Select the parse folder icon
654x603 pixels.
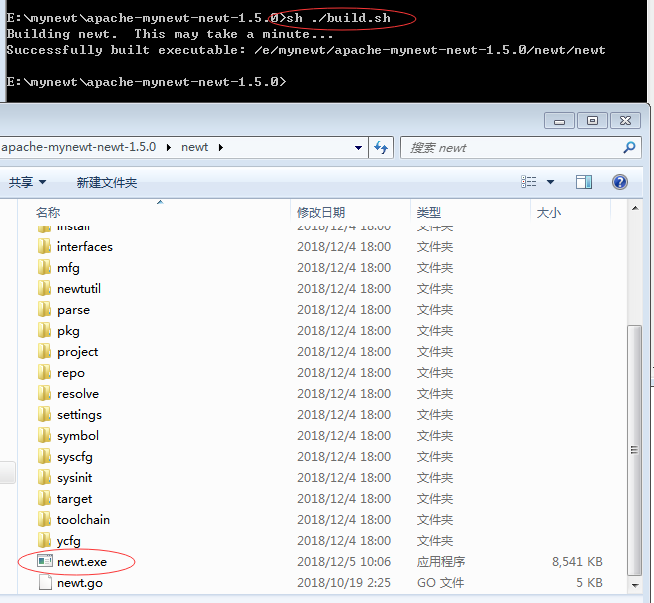click(x=44, y=309)
